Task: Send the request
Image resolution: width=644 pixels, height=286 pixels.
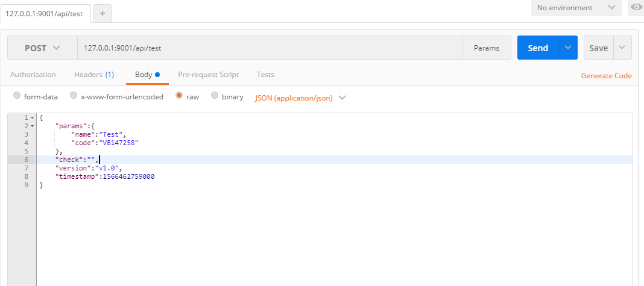Action: tap(538, 48)
